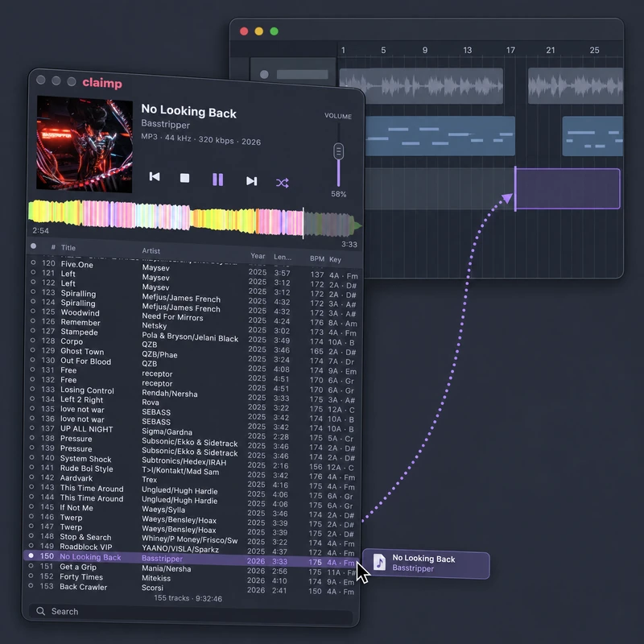
Task: Select track 141 Rude Boi Style
Action: [x=192, y=472]
